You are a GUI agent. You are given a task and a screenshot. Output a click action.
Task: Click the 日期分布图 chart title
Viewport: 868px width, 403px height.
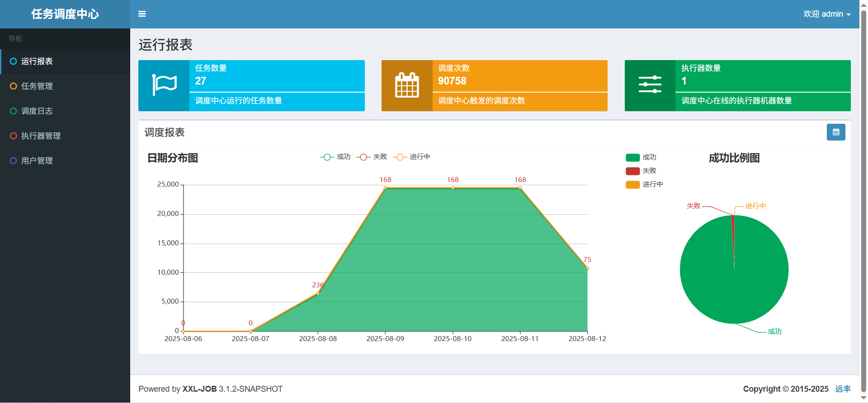pyautogui.click(x=173, y=158)
